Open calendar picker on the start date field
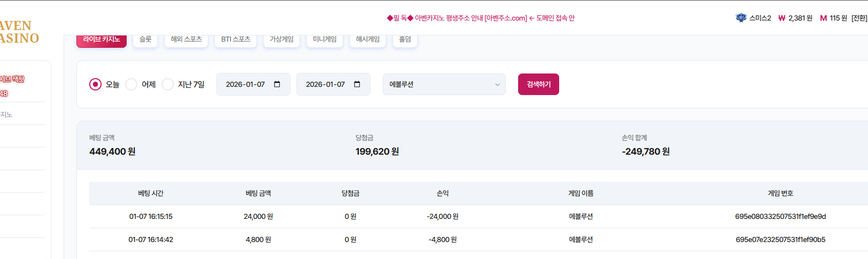 277,84
